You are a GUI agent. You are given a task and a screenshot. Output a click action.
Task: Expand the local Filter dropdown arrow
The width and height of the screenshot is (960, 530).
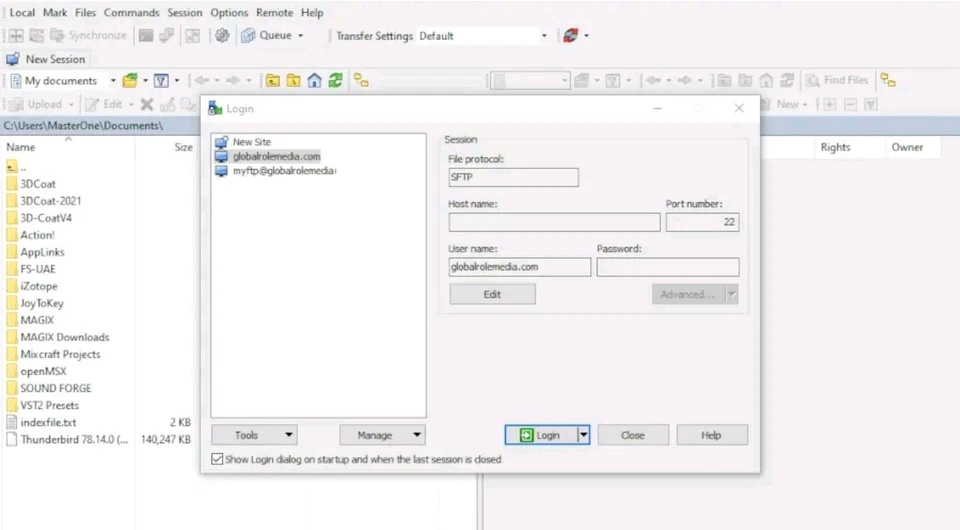coord(177,81)
